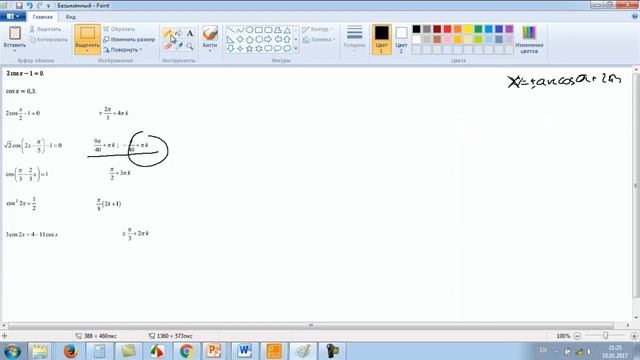
Task: Open Word from taskbar
Action: click(x=244, y=351)
